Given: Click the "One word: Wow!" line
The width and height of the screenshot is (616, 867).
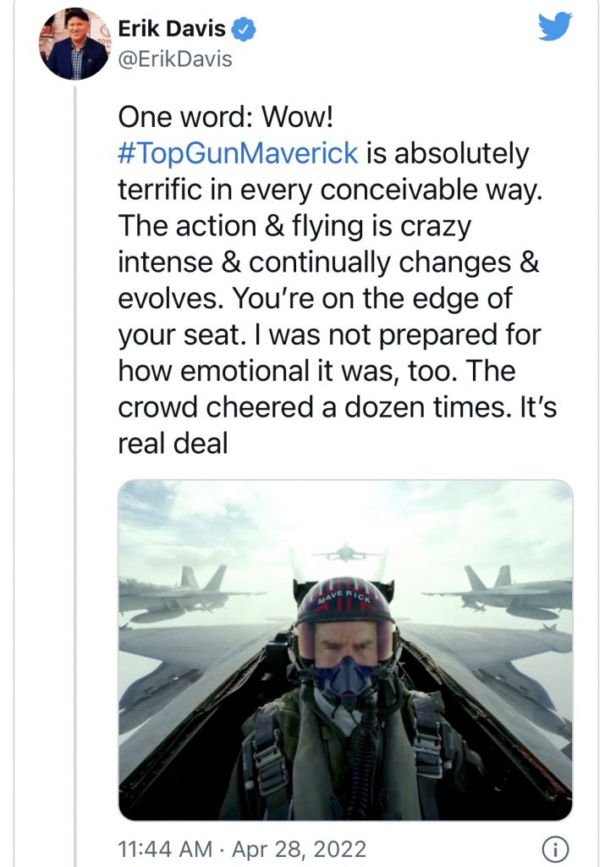Looking at the screenshot, I should point(226,116).
